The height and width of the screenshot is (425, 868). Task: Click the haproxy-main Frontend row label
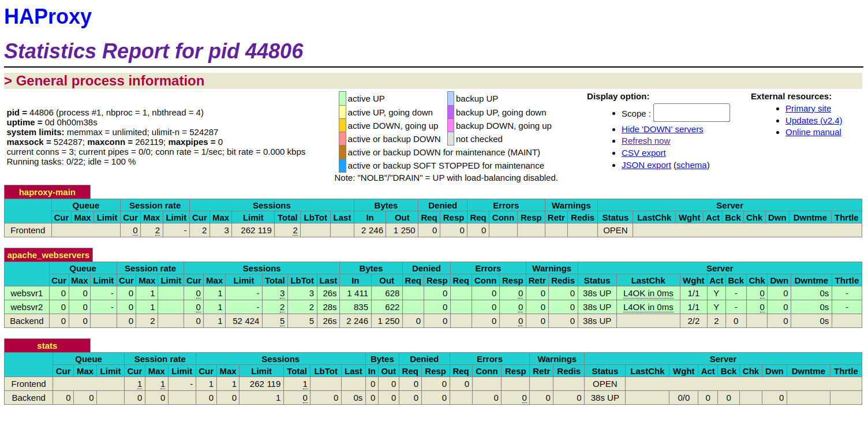[28, 230]
